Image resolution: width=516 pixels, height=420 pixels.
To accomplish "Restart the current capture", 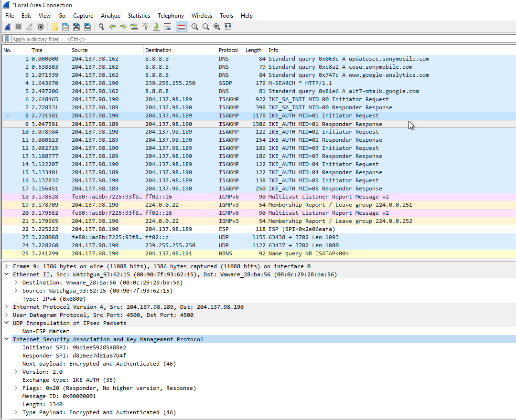I will [x=29, y=27].
